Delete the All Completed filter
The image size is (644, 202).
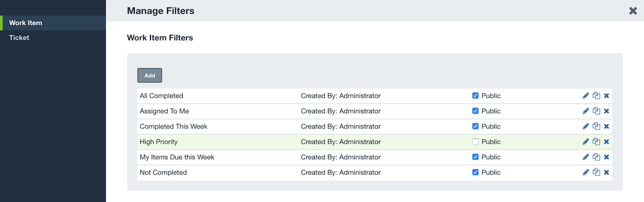[x=606, y=96]
